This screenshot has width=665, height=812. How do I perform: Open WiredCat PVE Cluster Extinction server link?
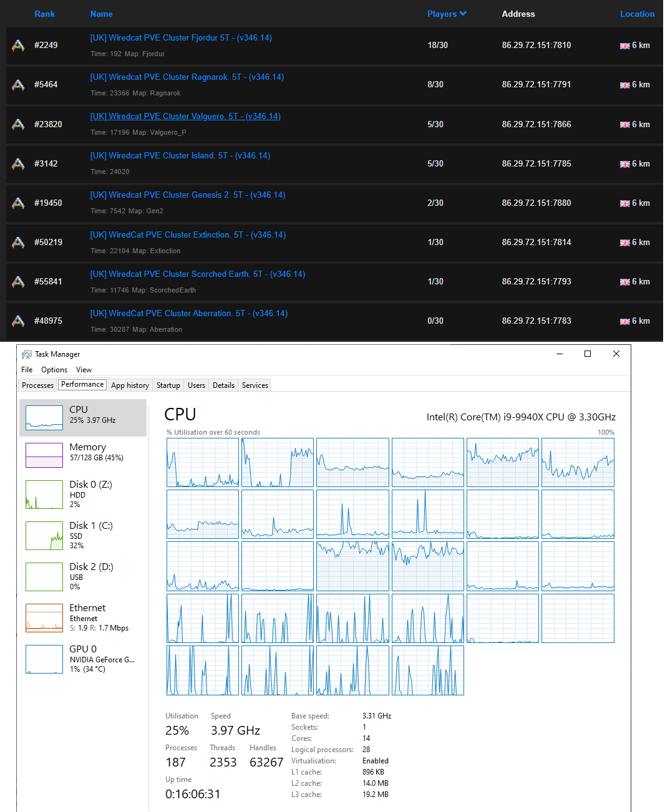188,235
